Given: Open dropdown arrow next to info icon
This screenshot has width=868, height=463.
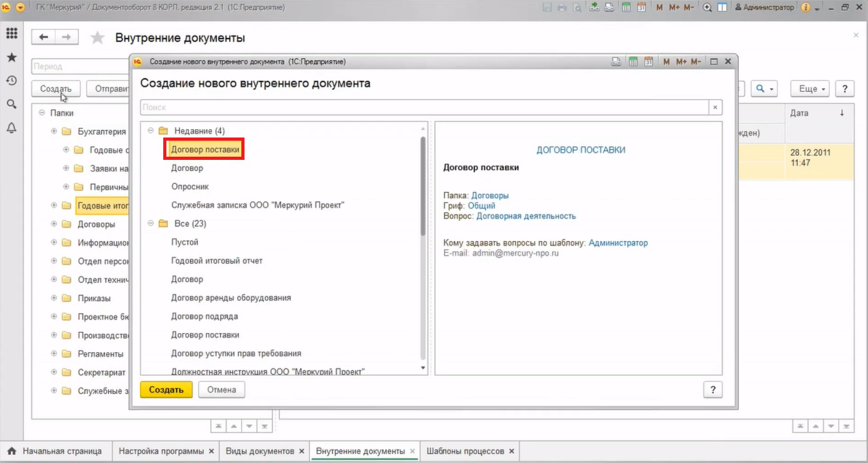Looking at the screenshot, I should click(817, 8).
